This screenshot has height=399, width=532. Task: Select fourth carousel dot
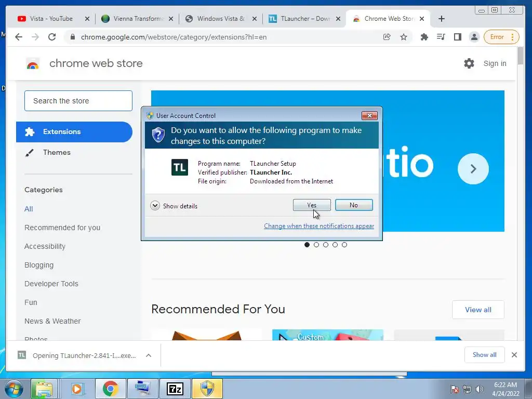tap(335, 245)
